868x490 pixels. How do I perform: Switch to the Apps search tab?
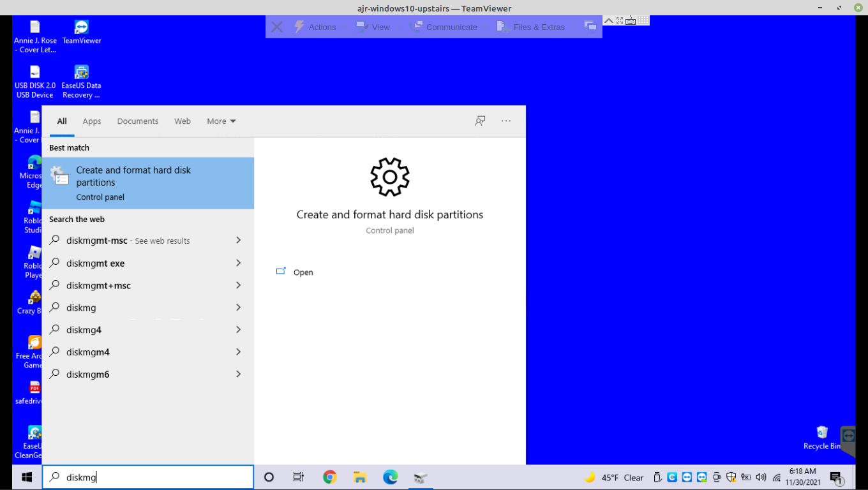(92, 121)
